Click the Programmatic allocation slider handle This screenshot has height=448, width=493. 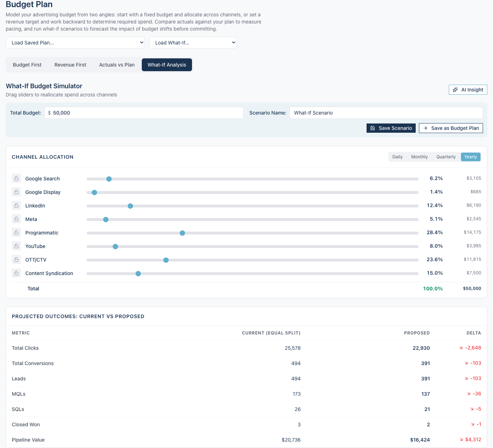[182, 233]
